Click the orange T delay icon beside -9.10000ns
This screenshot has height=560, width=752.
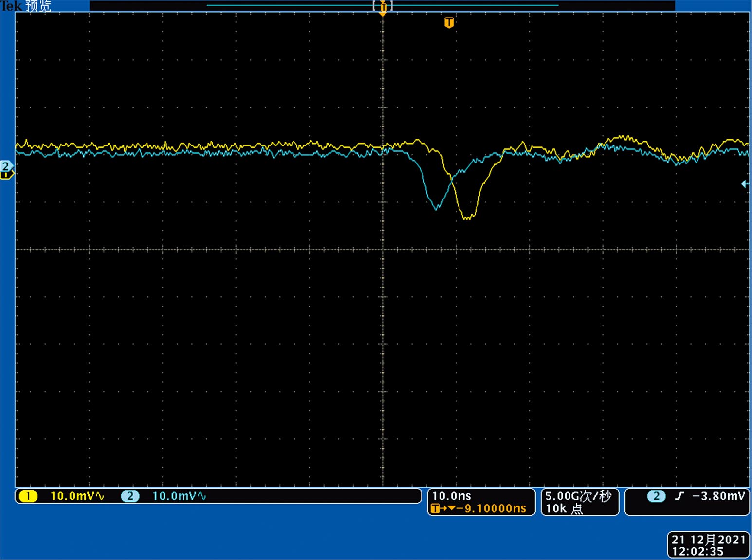pos(436,509)
